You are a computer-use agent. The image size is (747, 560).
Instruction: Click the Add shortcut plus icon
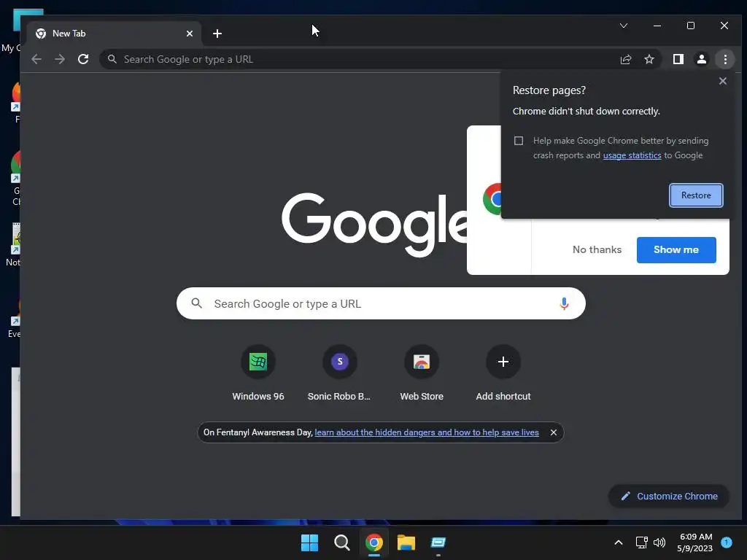[x=503, y=362]
